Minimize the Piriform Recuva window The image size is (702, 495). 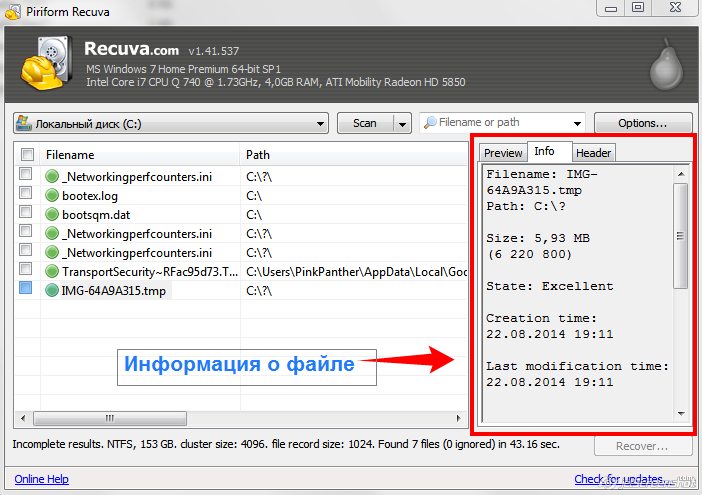click(x=611, y=8)
